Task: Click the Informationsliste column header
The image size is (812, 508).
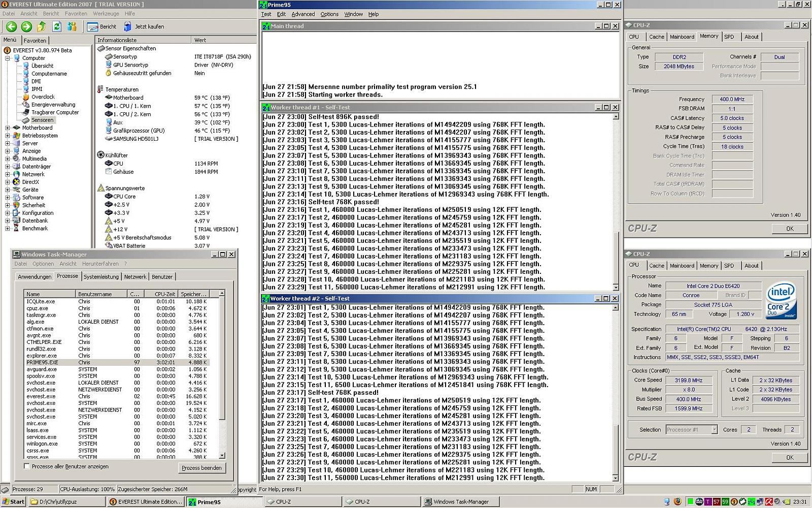Action: point(143,40)
